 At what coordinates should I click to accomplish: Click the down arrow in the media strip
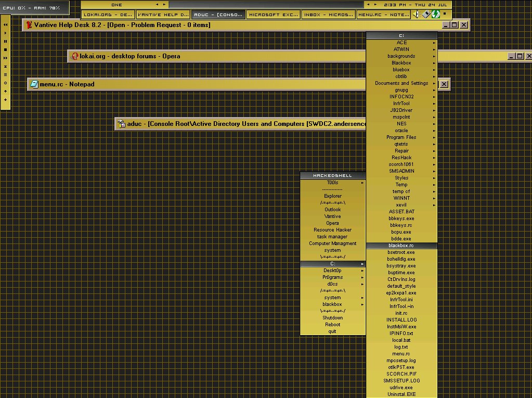(x=5, y=100)
